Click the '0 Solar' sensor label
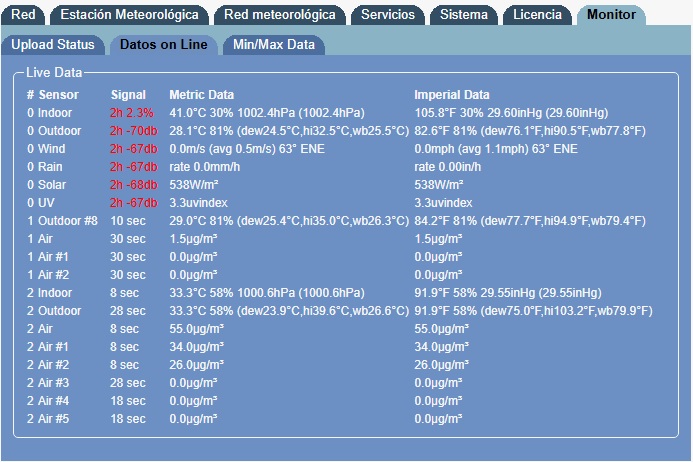 (x=48, y=185)
